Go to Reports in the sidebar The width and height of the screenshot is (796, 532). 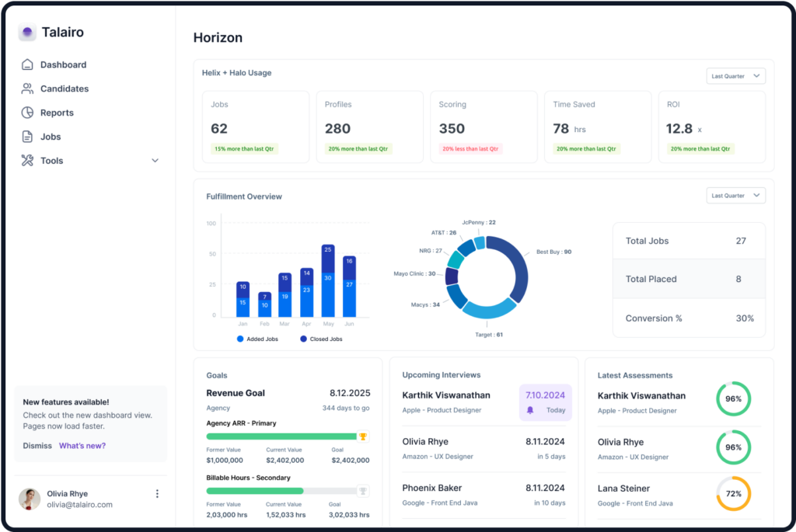click(57, 113)
